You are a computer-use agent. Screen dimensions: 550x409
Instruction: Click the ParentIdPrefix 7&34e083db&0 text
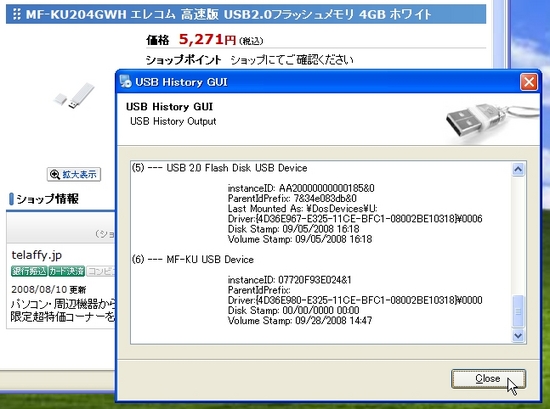[292, 199]
